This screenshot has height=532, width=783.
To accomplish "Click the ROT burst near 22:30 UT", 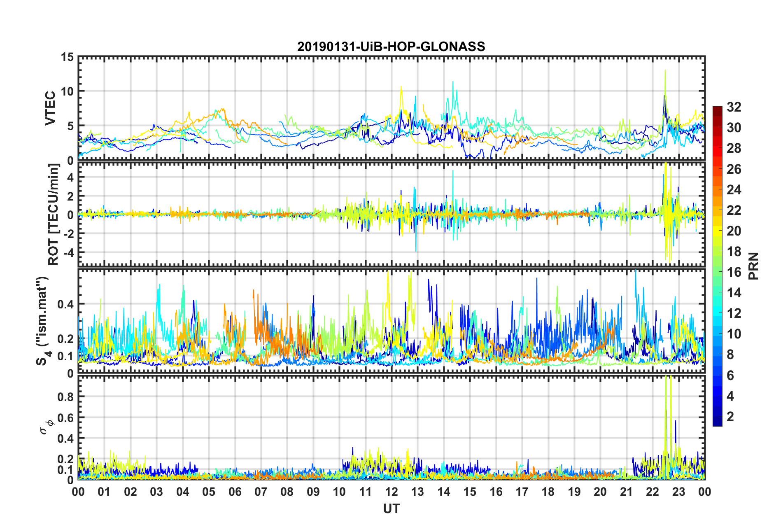I will 668,212.
